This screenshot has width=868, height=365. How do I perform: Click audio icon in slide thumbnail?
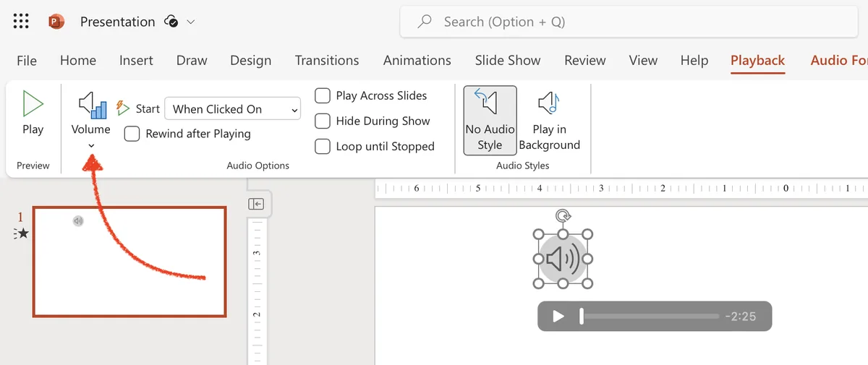coord(78,220)
